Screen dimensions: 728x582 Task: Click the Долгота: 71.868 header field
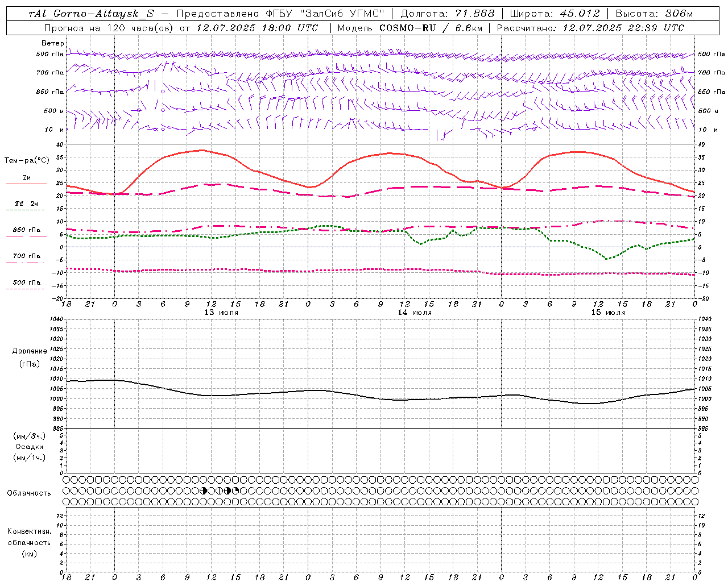coord(448,14)
